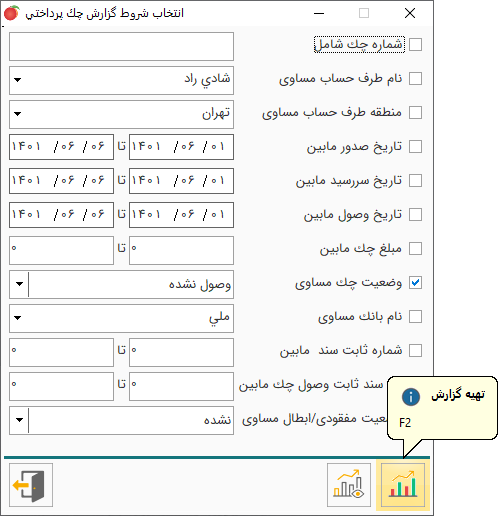Click the check number text input field
The height and width of the screenshot is (517, 499).
[121, 46]
